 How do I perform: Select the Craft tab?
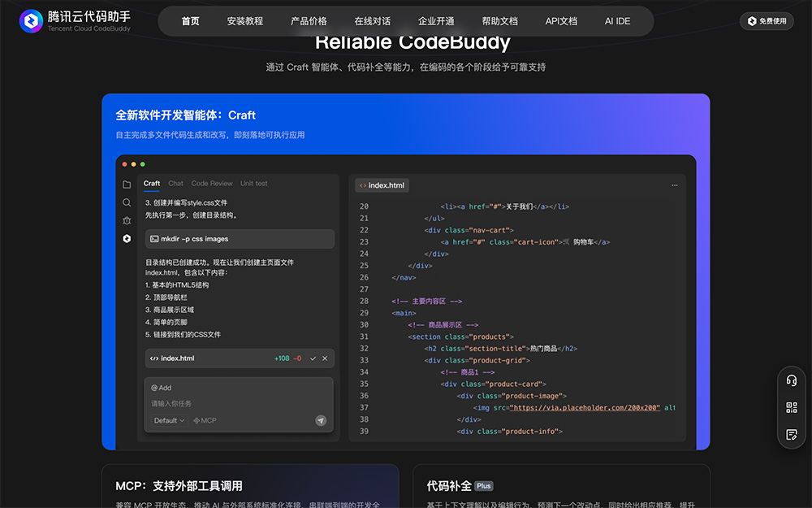tap(152, 184)
